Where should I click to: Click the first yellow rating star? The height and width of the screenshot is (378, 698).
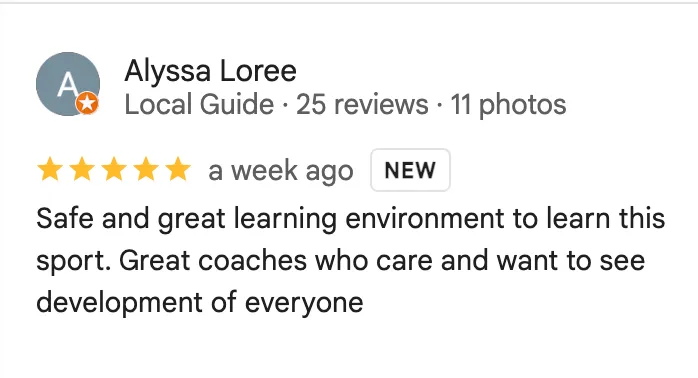click(x=50, y=169)
